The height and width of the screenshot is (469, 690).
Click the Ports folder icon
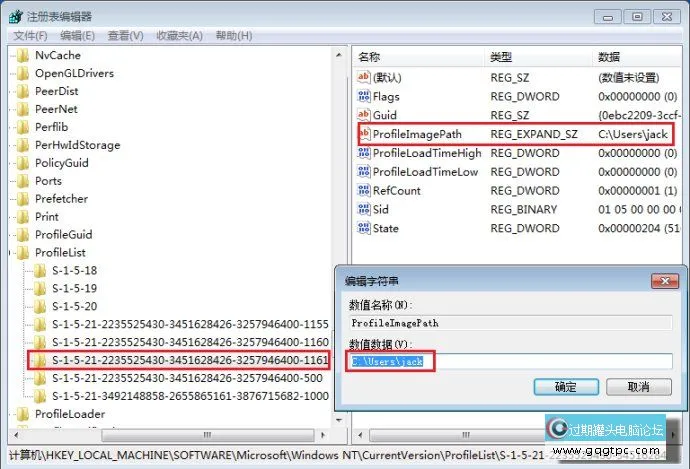23,181
